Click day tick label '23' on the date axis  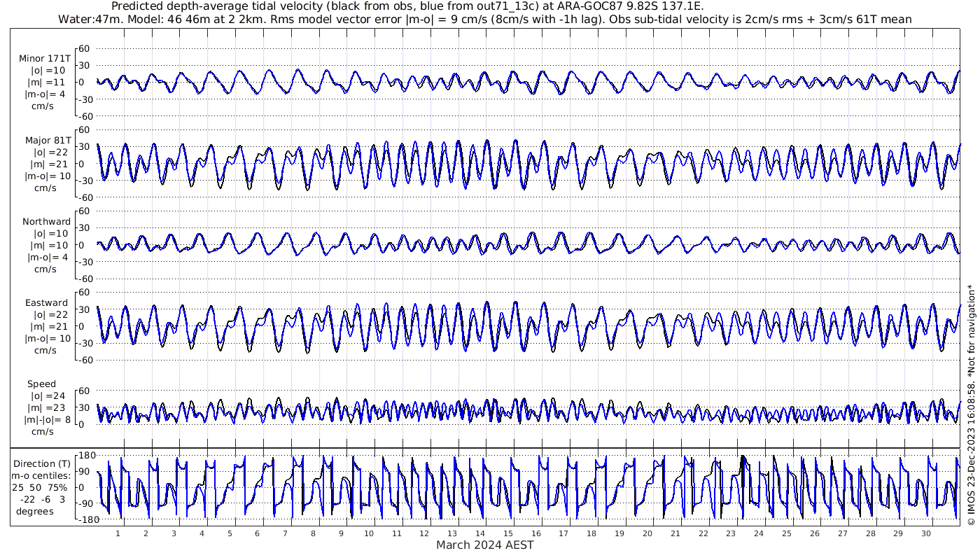click(x=731, y=533)
